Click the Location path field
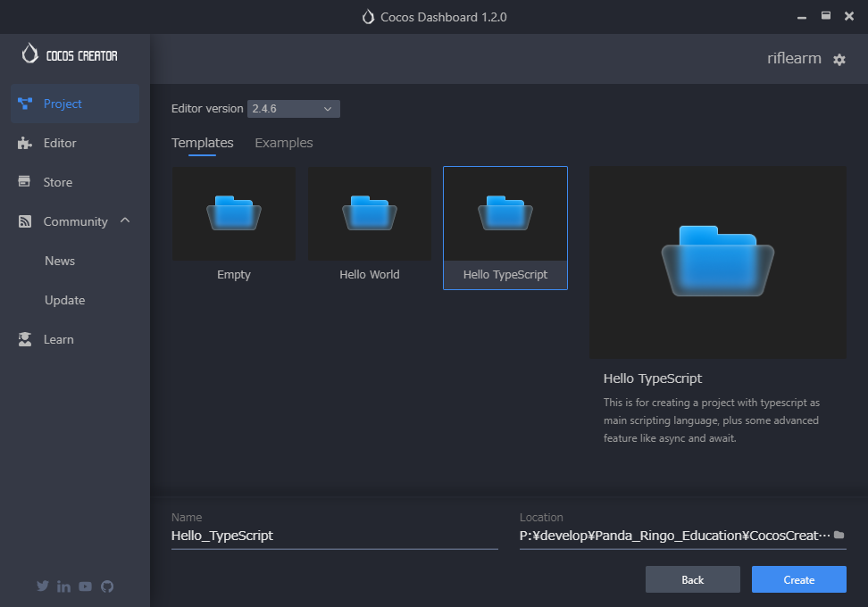The image size is (868, 607). pos(675,536)
